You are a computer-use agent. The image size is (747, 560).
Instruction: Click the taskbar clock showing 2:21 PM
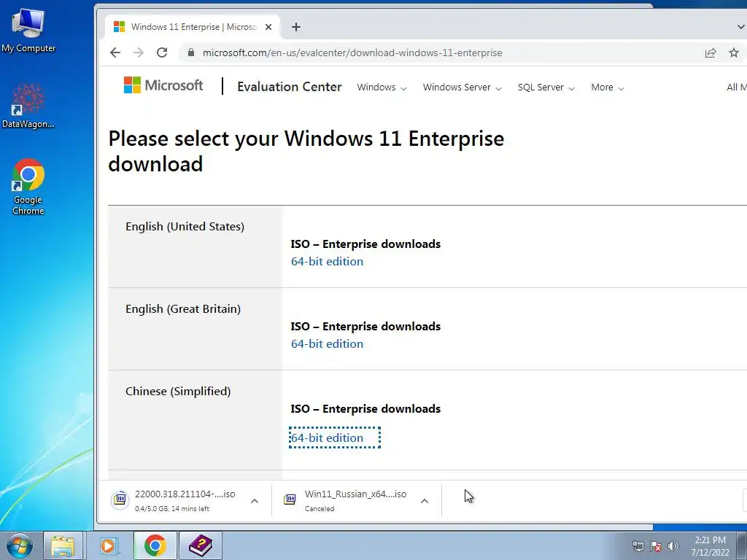[x=710, y=546]
